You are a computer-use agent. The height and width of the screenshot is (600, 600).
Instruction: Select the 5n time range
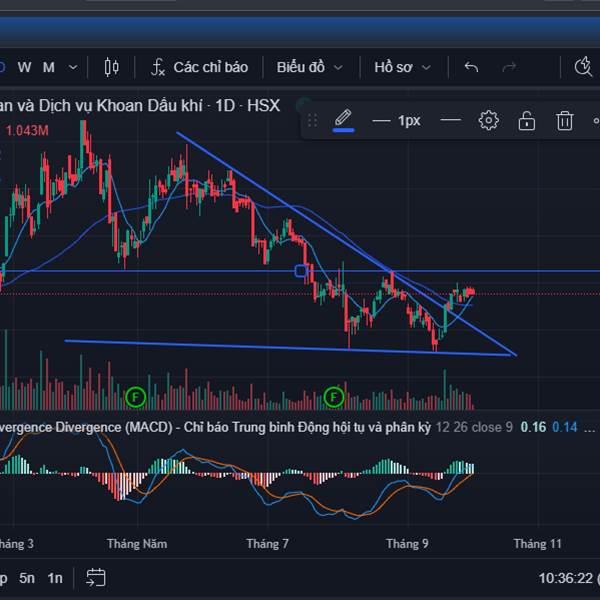click(x=27, y=578)
